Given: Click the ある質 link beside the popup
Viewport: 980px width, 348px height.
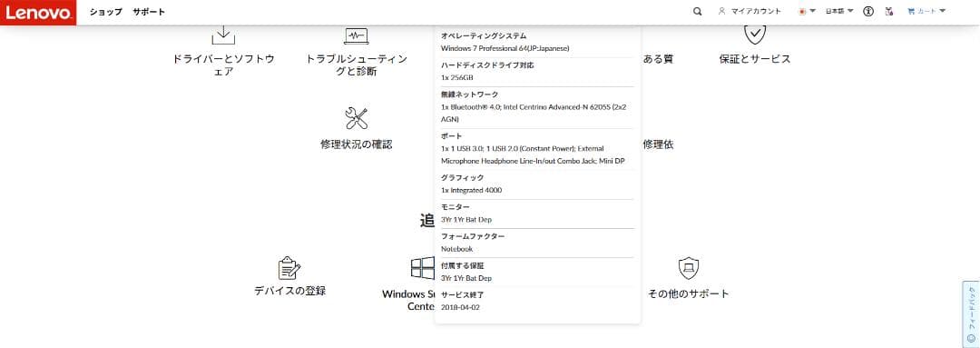Looking at the screenshot, I should [x=658, y=59].
